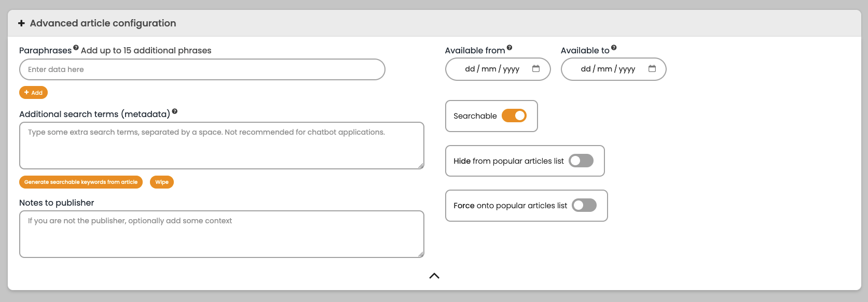Click the Available from help icon
Viewport: 868px width, 302px height.
[x=509, y=48]
